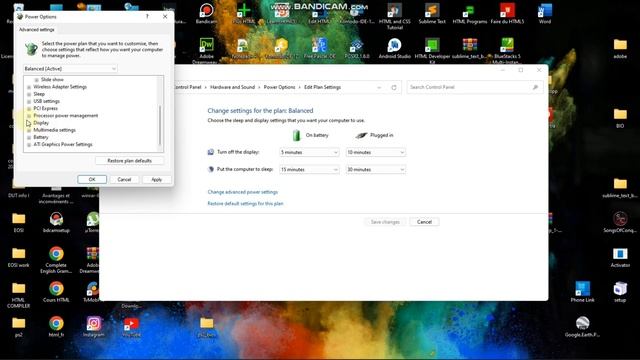
Task: Open On battery sleep time dropdown
Action: coord(309,169)
